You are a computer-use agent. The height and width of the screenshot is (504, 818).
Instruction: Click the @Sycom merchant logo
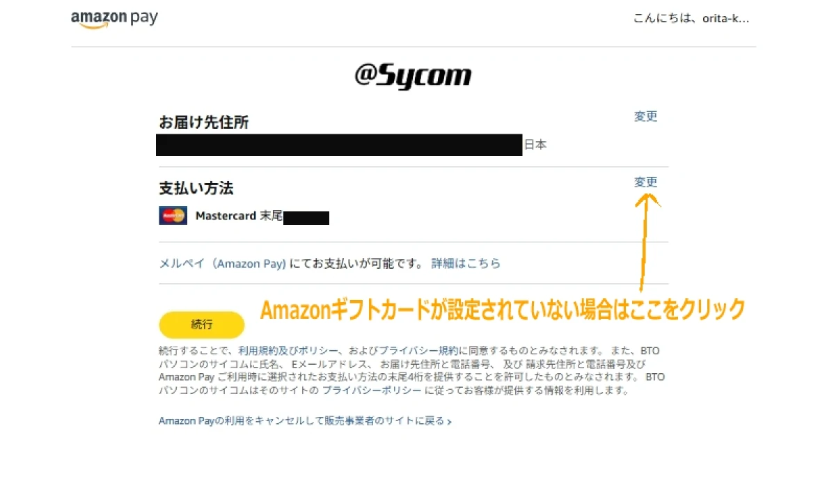coord(413,76)
